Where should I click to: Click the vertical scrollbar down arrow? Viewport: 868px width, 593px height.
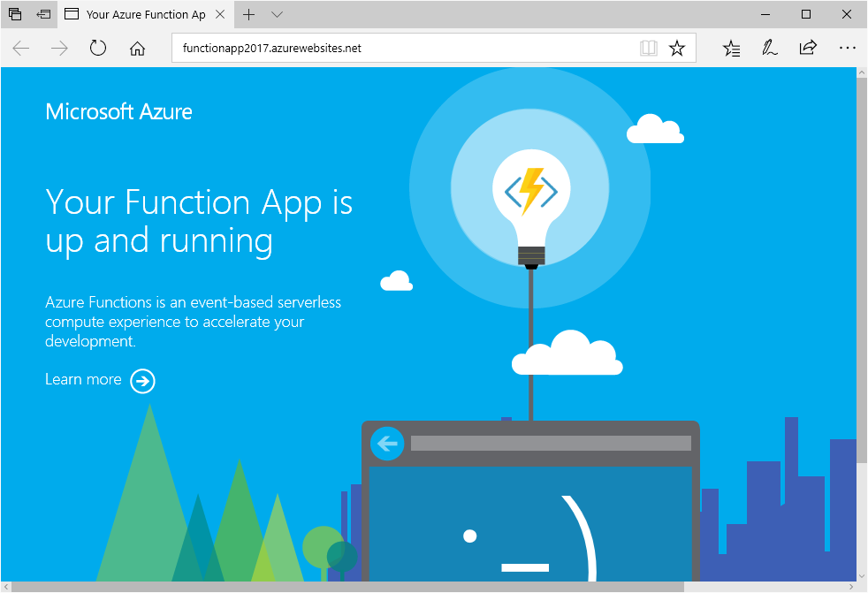click(862, 574)
